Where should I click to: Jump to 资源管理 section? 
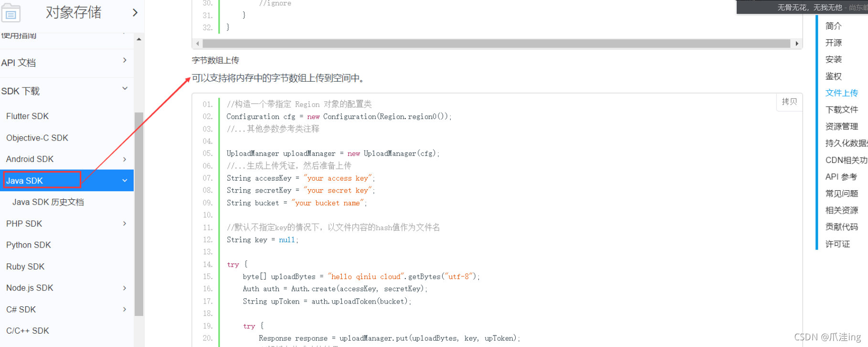(842, 126)
